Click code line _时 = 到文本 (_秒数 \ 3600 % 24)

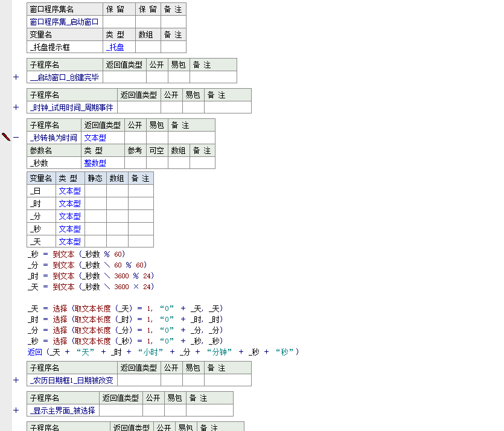point(91,276)
